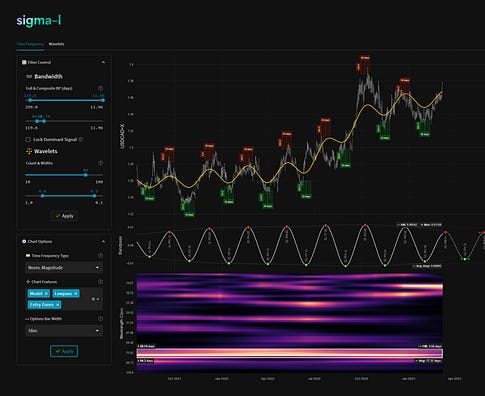Screen dimensions: 485x396
Task: Collapse the Filter Control panel
Action: pos(103,62)
